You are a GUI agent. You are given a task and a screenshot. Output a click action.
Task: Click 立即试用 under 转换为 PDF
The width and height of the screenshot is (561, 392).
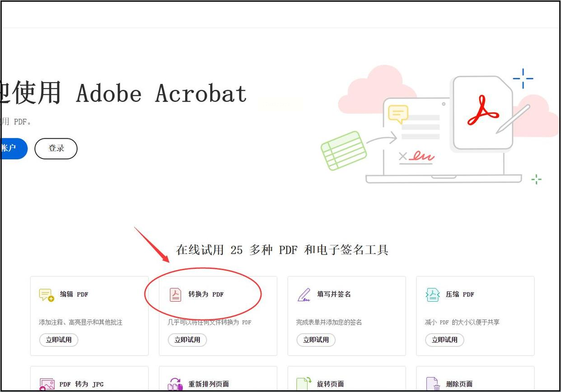tap(187, 340)
